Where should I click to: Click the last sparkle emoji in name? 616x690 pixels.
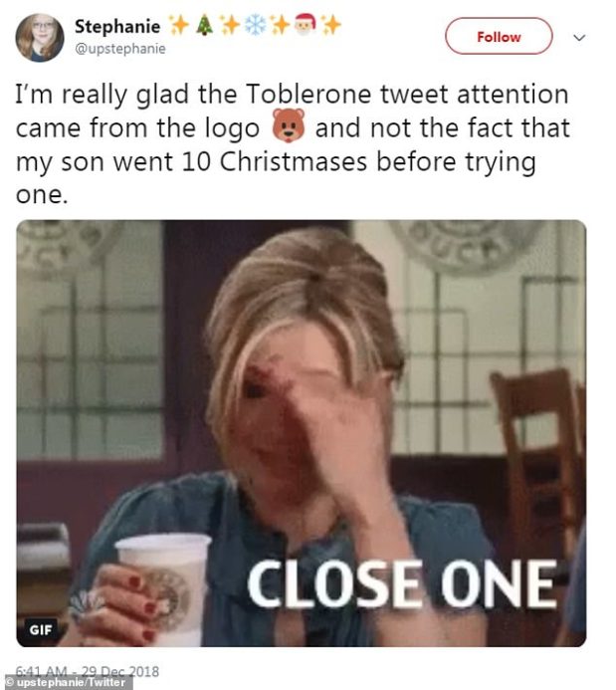(331, 25)
